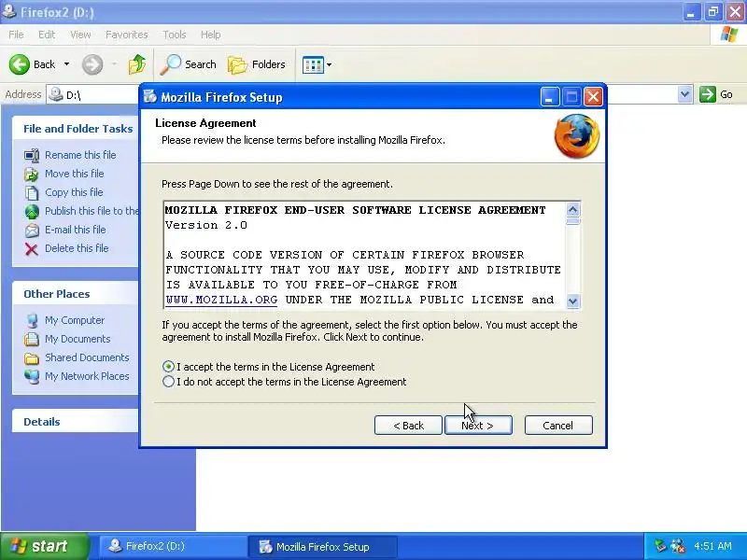Click the Windows flag logo in Explorer
The image size is (747, 560).
pos(729,35)
